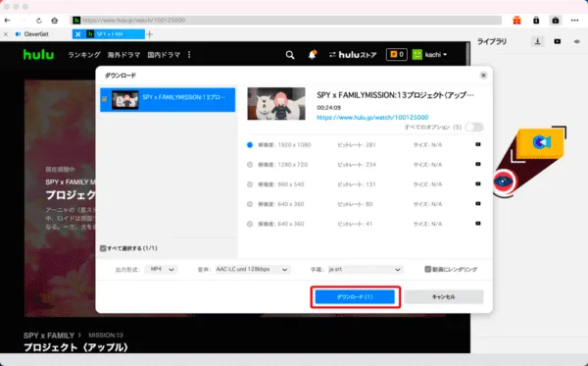Image resolution: width=588 pixels, height=366 pixels.
Task: Click the キャンセル button
Action: point(444,297)
